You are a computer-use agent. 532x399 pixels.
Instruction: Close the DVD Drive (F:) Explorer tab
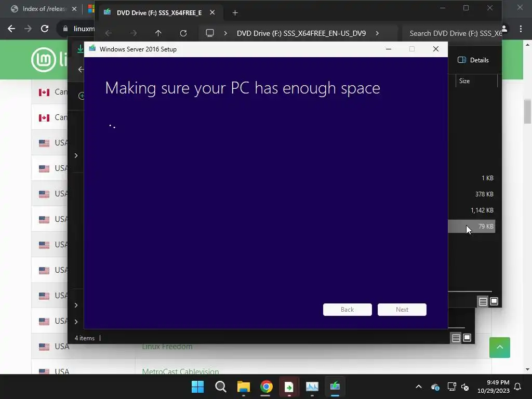click(212, 12)
